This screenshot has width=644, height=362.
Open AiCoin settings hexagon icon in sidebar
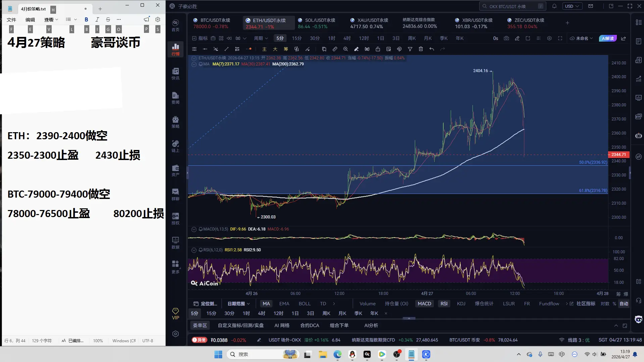176,334
